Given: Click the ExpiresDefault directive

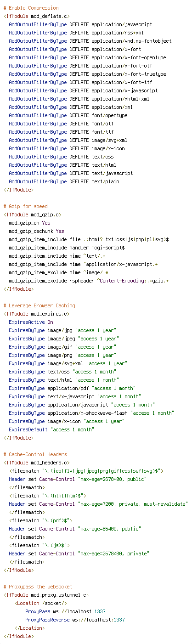Looking at the screenshot, I should [51, 429].
